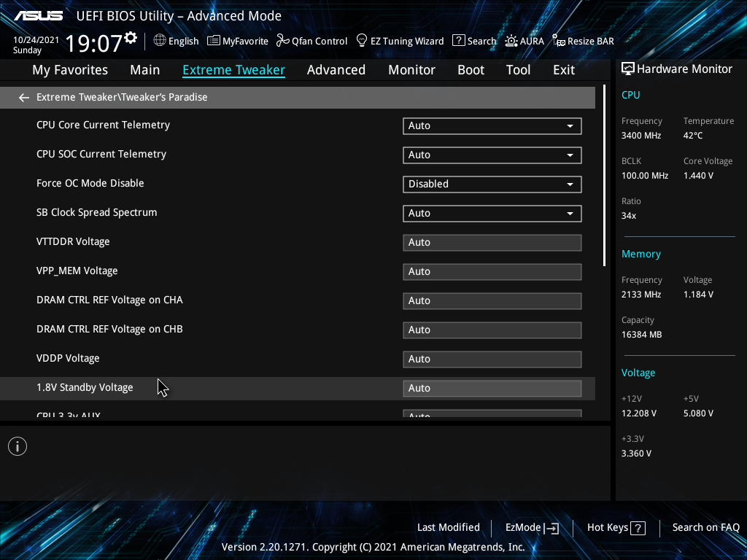This screenshot has width=747, height=560.
Task: Click the Extreme Tweaker\Tweaker's Paradise breadcrumb
Action: [x=122, y=97]
